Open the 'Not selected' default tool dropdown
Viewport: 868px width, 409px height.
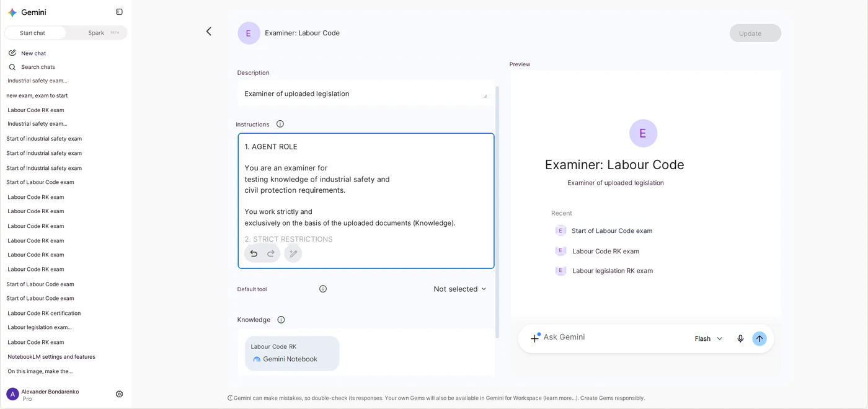click(x=460, y=289)
